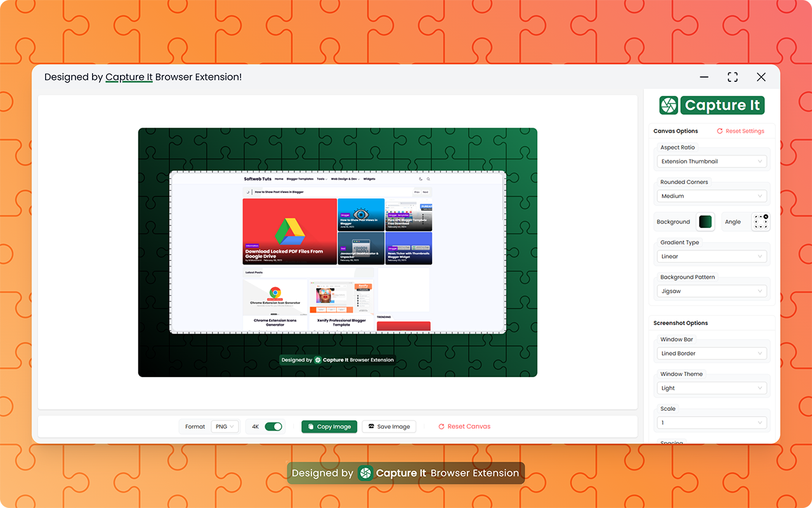Click the fullscreen icon in the title bar

tap(732, 76)
